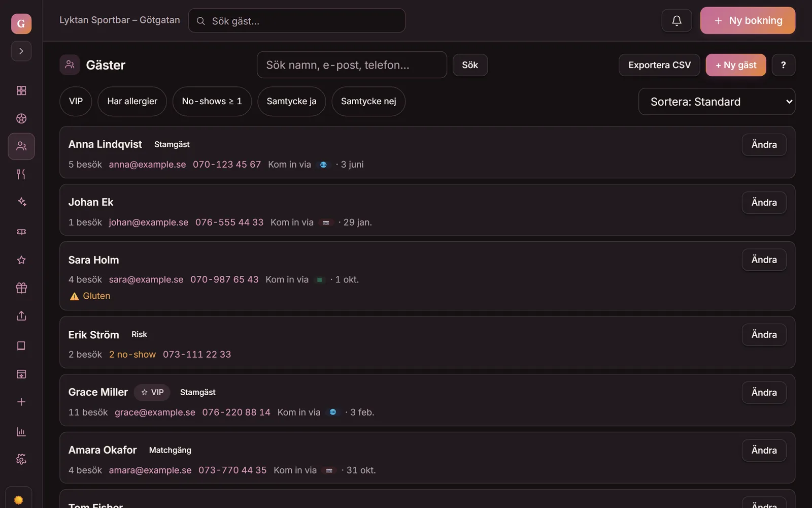The image size is (812, 508).
Task: Click Ändra for Sara Holm
Action: 764,260
